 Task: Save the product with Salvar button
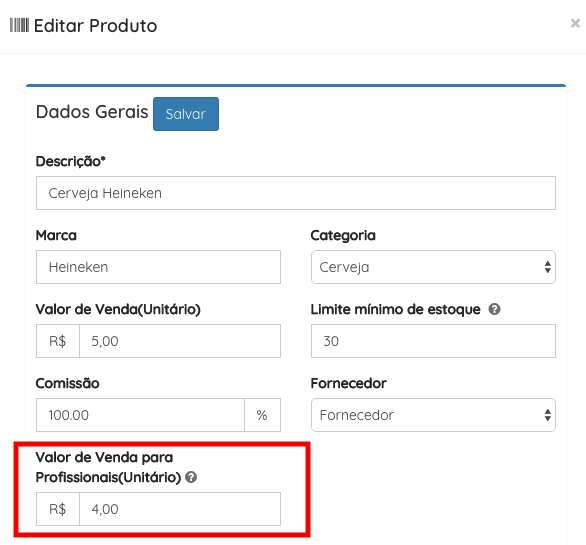pyautogui.click(x=186, y=114)
